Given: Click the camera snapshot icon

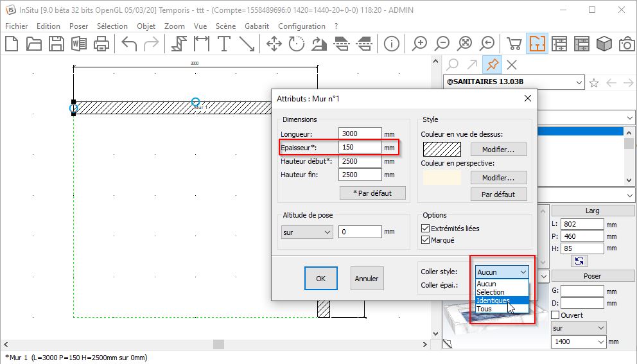Looking at the screenshot, I should [626, 44].
